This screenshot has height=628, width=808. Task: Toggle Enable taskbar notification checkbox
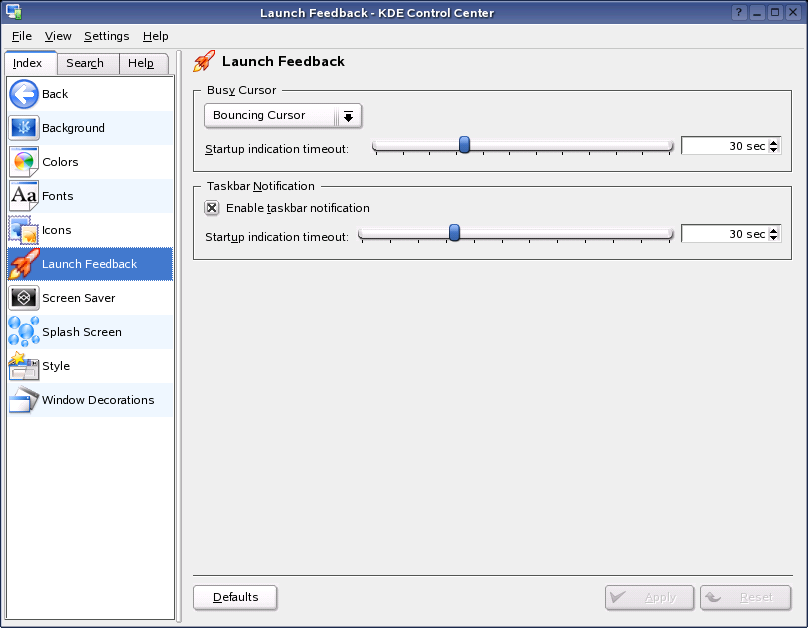click(212, 208)
